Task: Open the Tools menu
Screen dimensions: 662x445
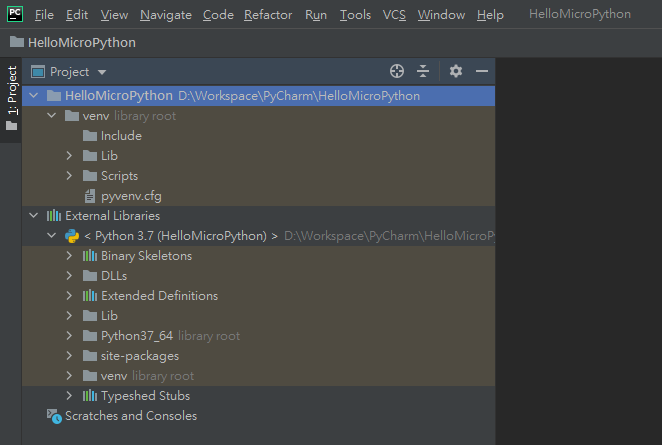Action: [x=355, y=15]
